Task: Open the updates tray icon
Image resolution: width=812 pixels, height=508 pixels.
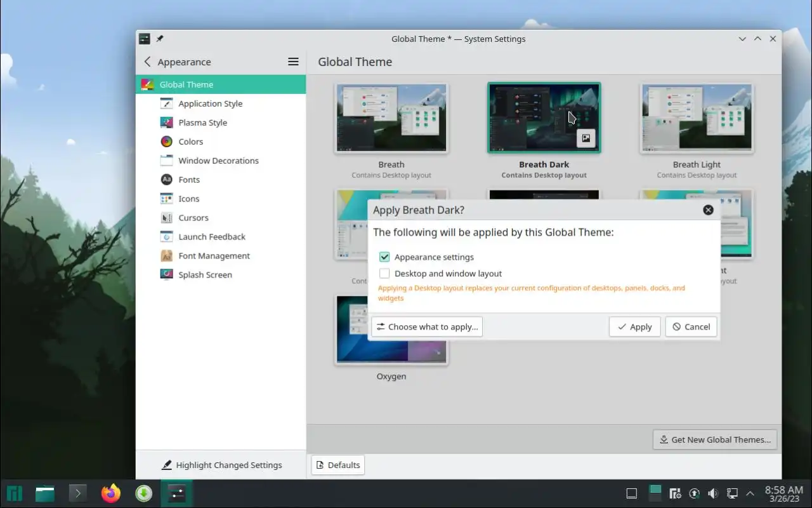Action: (695, 493)
